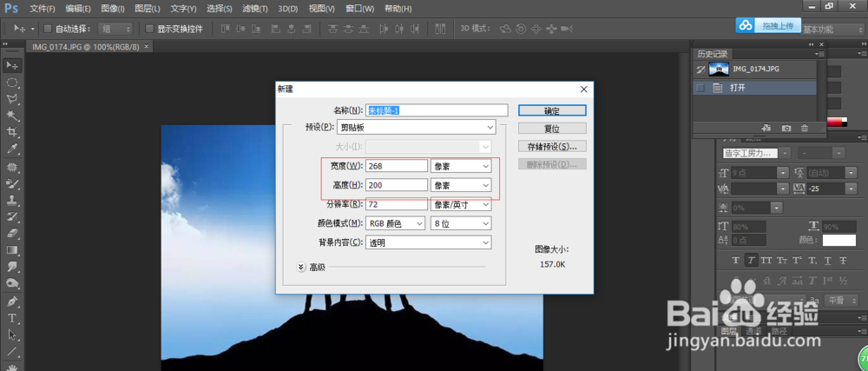
Task: Select the Move tool in the tools panel
Action: [12, 65]
